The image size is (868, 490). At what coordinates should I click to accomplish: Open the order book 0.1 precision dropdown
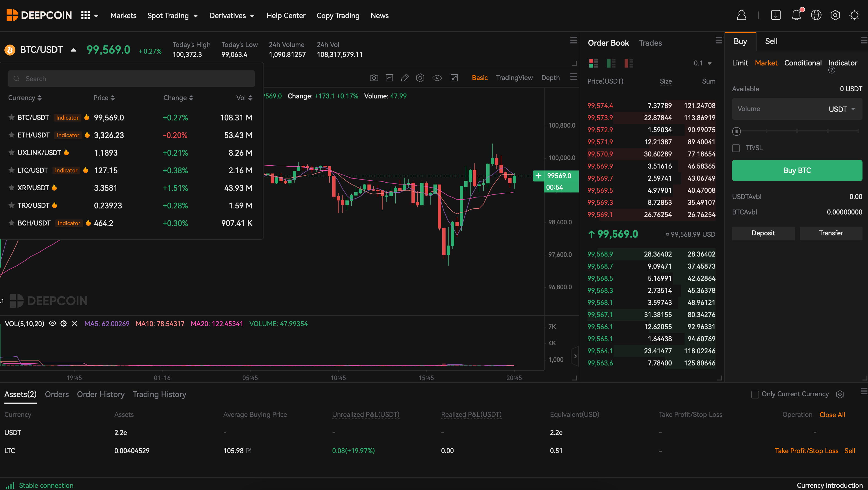tap(702, 63)
